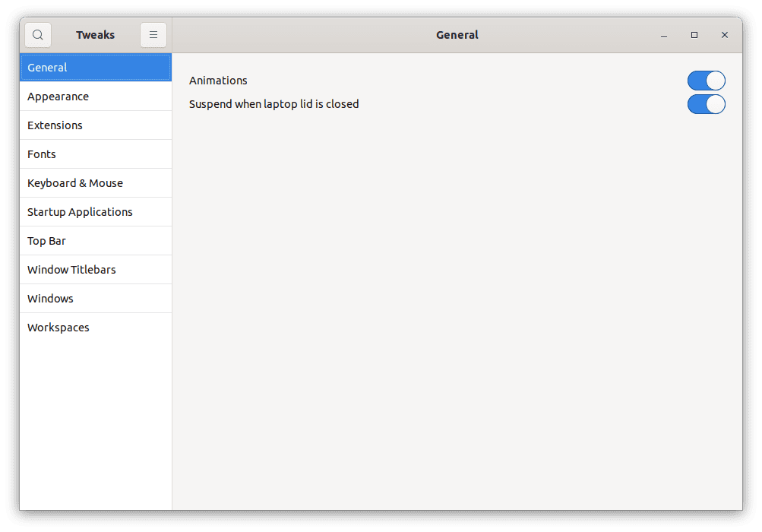Open the Appearance settings page
The height and width of the screenshot is (532, 762).
(96, 97)
